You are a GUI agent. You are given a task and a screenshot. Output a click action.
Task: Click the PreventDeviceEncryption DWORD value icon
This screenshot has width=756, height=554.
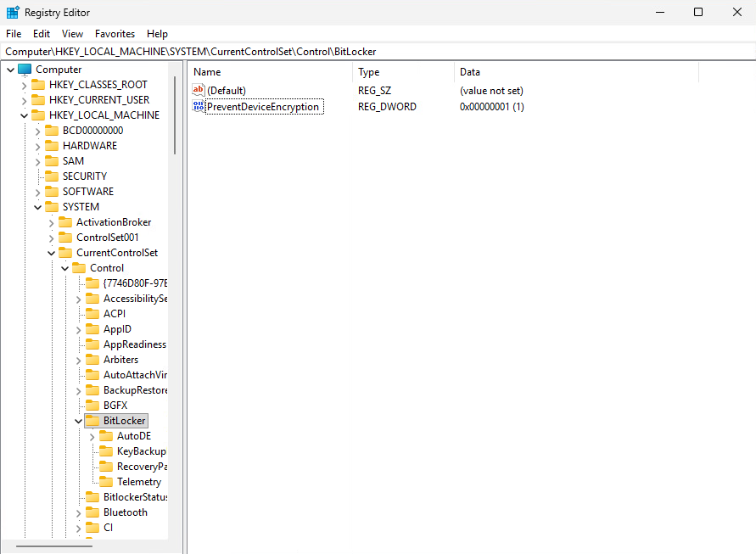point(199,107)
